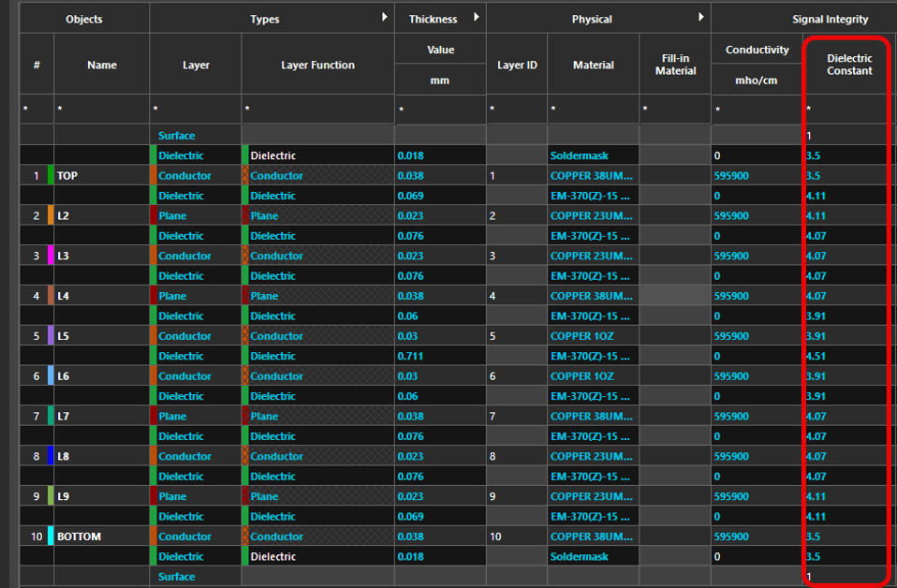897x588 pixels.
Task: Click the Fill-in Material column header
Action: click(x=675, y=65)
